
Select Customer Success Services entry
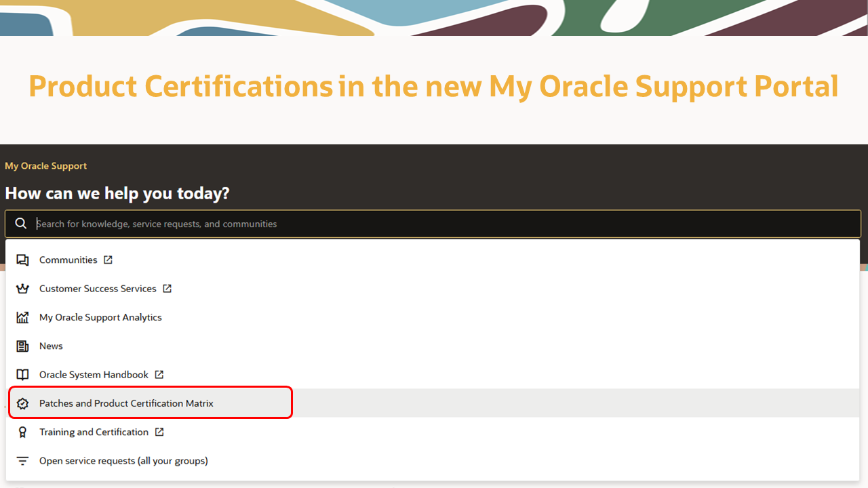point(98,288)
